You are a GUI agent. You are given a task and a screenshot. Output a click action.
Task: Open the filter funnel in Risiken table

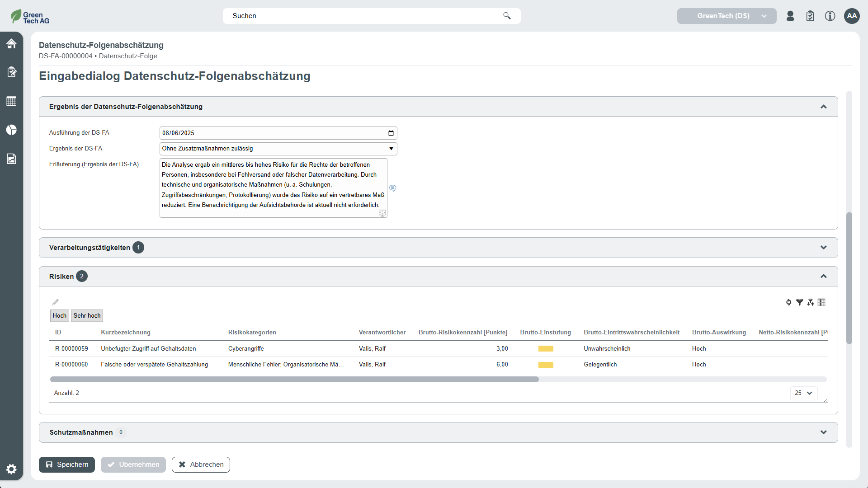click(799, 302)
